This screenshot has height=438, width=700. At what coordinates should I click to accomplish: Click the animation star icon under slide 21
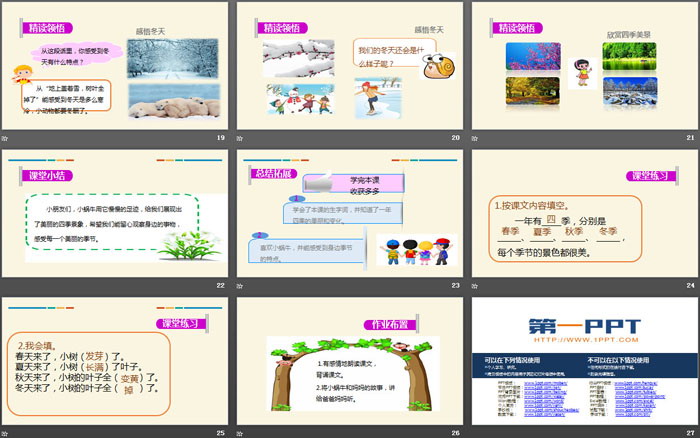click(475, 138)
